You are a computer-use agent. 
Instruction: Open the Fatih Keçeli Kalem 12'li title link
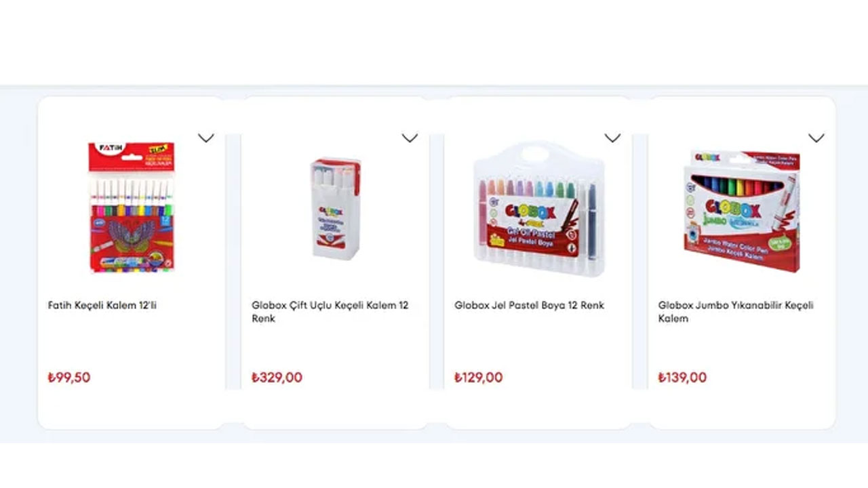pos(102,305)
